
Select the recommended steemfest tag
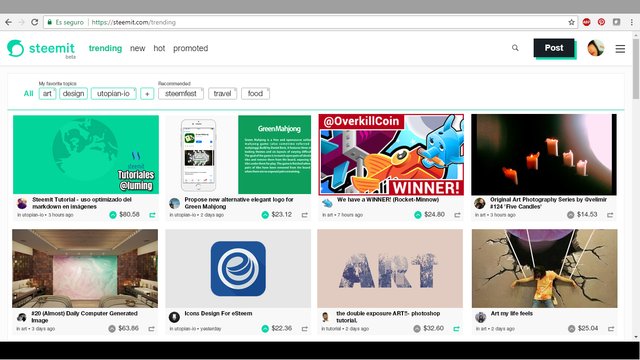click(181, 93)
